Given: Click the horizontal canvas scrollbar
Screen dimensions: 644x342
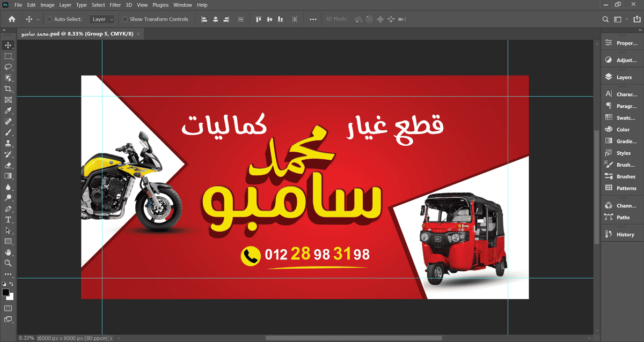Looking at the screenshot, I should pos(354,338).
